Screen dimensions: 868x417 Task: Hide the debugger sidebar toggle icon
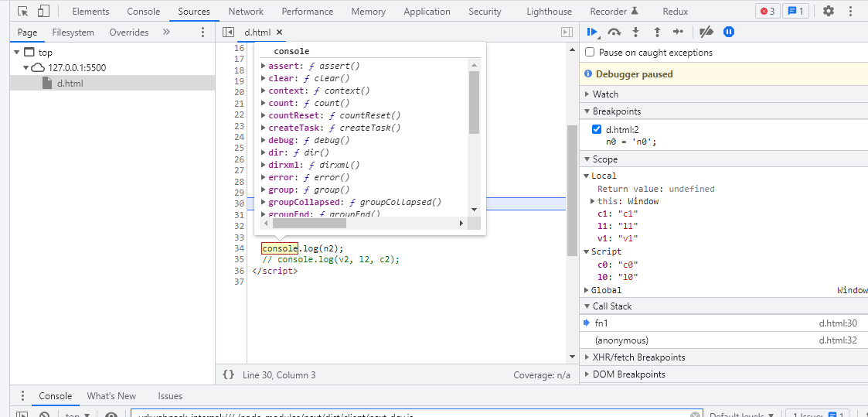coord(567,32)
